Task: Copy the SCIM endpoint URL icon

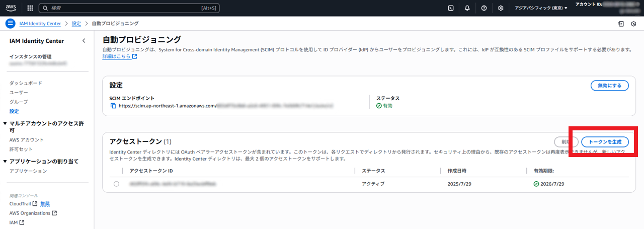Action: [113, 106]
